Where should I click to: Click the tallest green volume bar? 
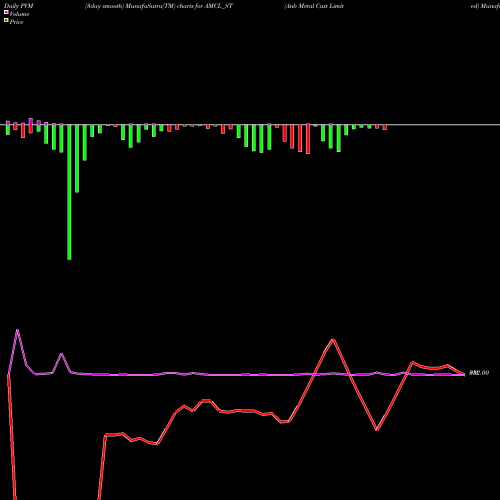[x=69, y=192]
